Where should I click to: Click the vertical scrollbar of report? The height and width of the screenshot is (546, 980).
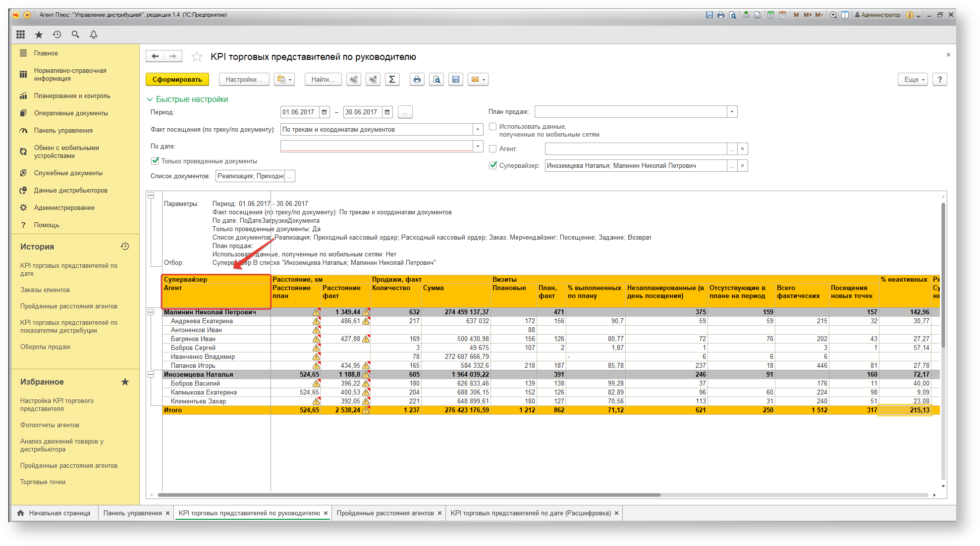coord(943,275)
